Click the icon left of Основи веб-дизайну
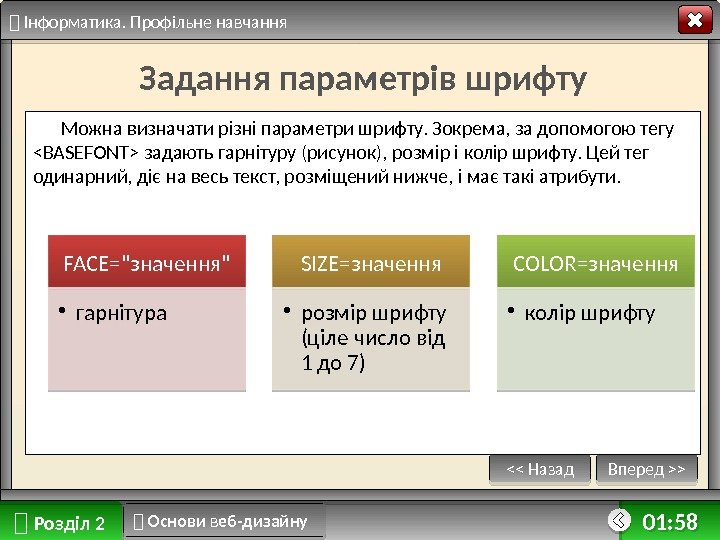Image resolution: width=720 pixels, height=540 pixels. [x=138, y=521]
